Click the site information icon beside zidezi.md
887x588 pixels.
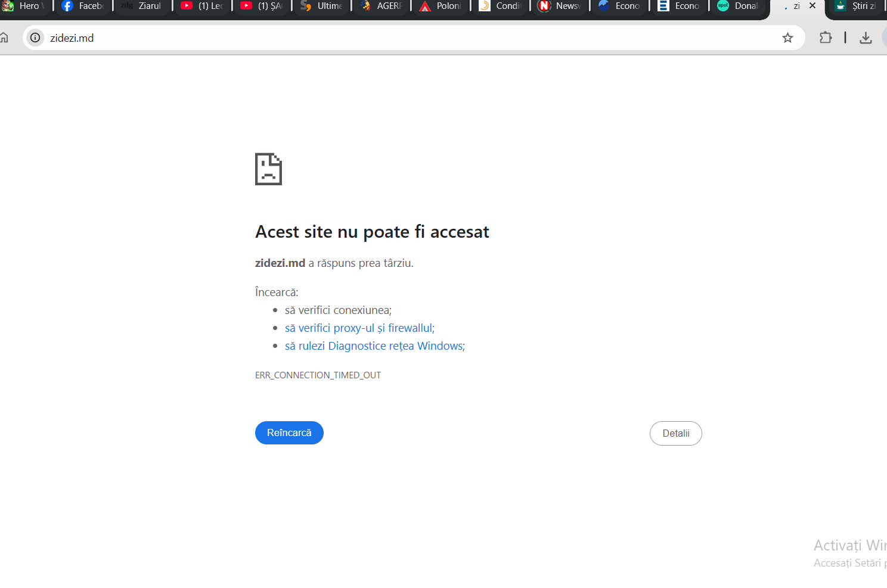click(36, 38)
